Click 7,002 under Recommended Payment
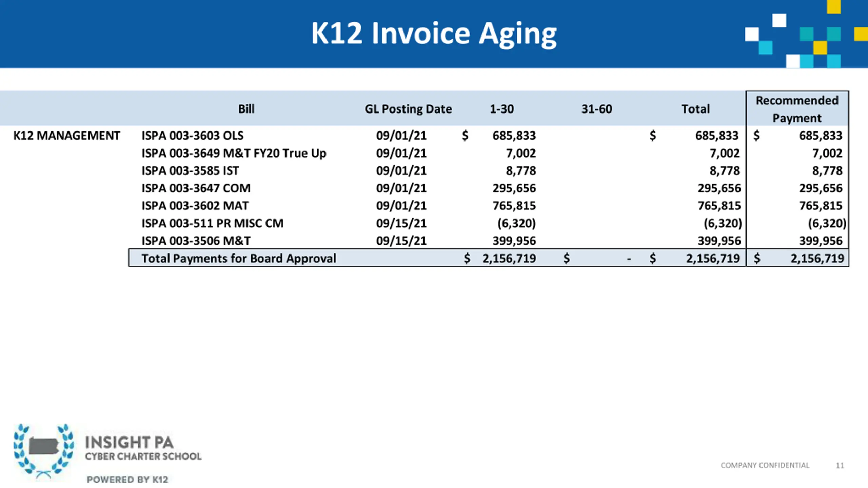The image size is (868, 488). tap(827, 153)
